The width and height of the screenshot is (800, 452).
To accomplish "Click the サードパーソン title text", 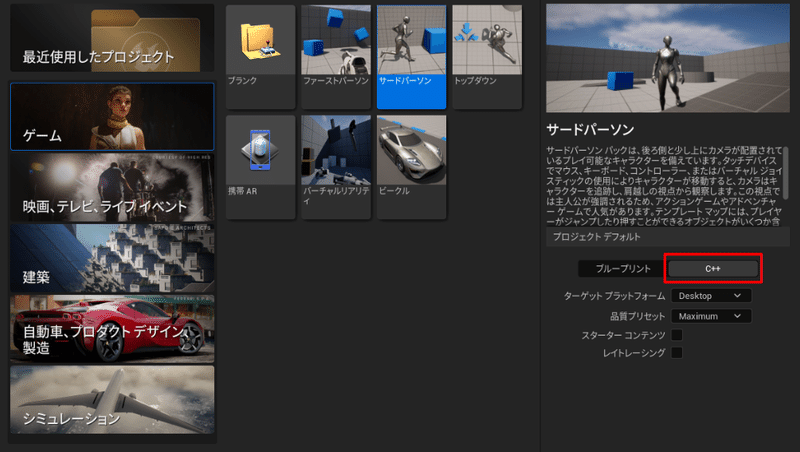I will [x=590, y=130].
